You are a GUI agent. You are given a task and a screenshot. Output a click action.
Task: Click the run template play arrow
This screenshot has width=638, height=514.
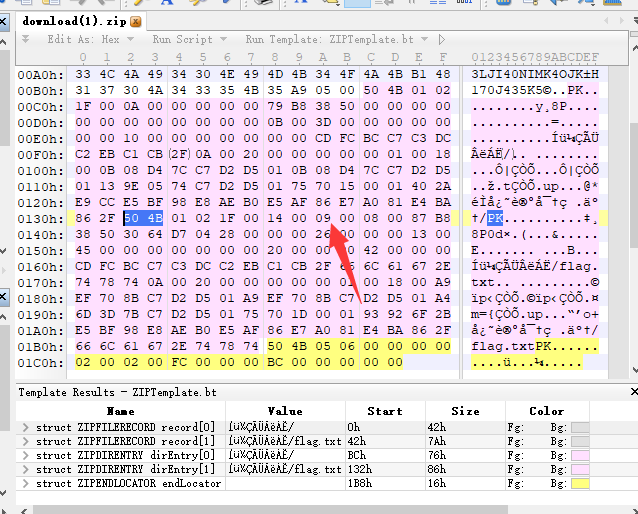pyautogui.click(x=442, y=39)
